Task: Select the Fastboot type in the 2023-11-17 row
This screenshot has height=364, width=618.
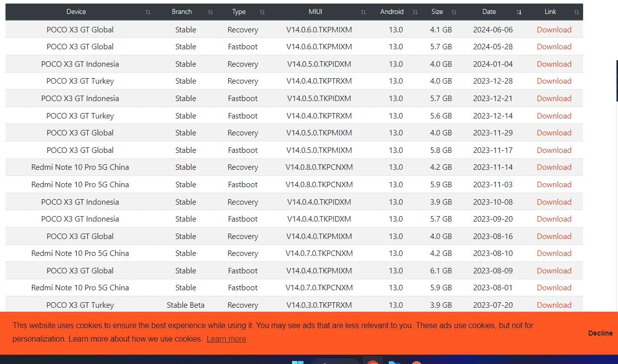Action: pyautogui.click(x=243, y=150)
